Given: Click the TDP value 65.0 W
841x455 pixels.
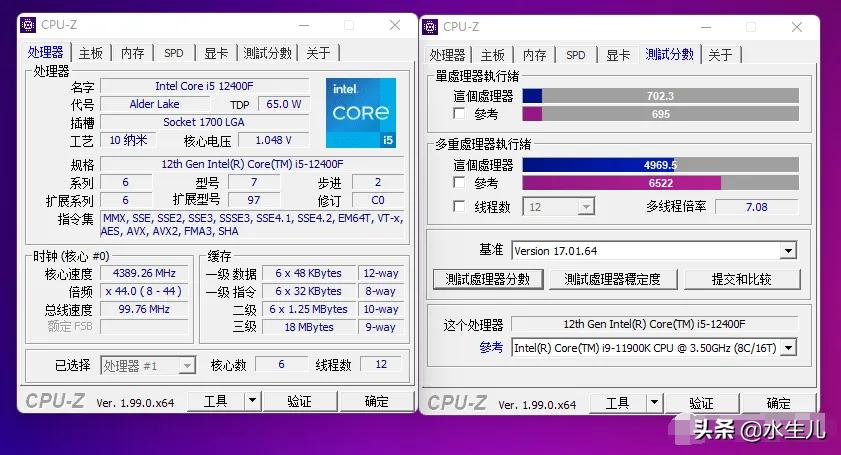Looking at the screenshot, I should [x=284, y=104].
